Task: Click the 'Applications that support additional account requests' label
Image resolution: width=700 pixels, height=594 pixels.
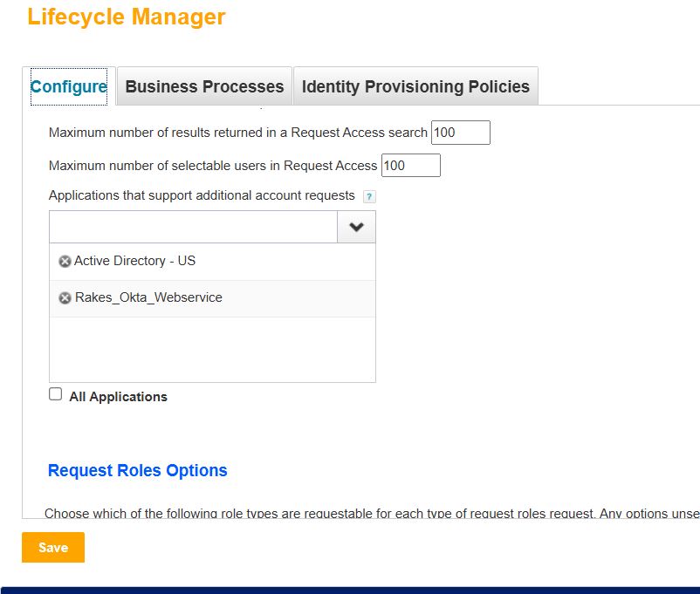Action: 202,195
